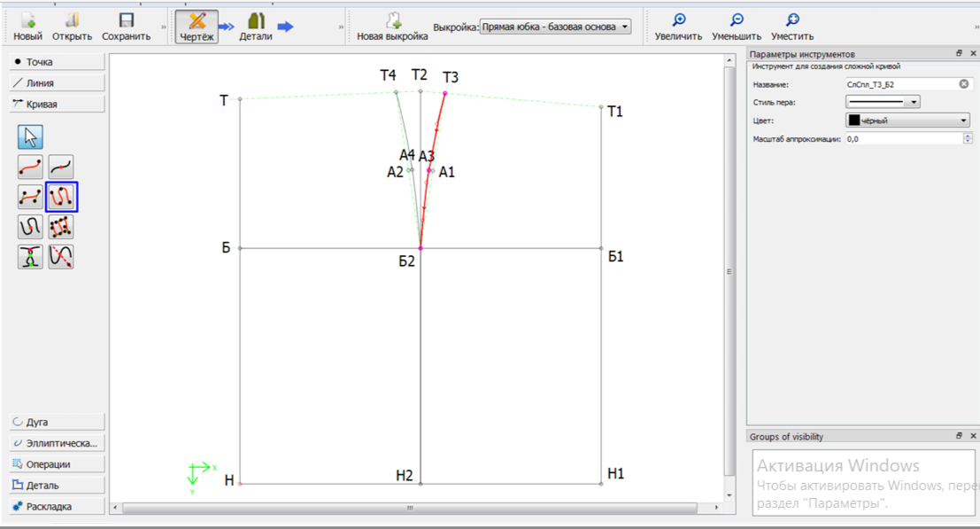Open the Цвет color dropdown
The width and height of the screenshot is (980, 529).
(907, 120)
